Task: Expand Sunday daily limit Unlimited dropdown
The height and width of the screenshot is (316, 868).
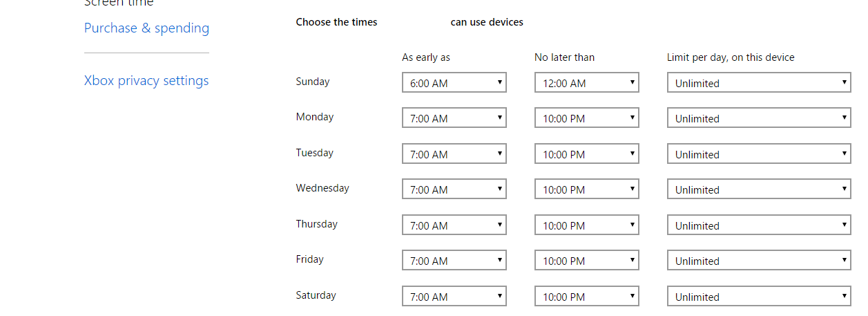Action: click(759, 82)
